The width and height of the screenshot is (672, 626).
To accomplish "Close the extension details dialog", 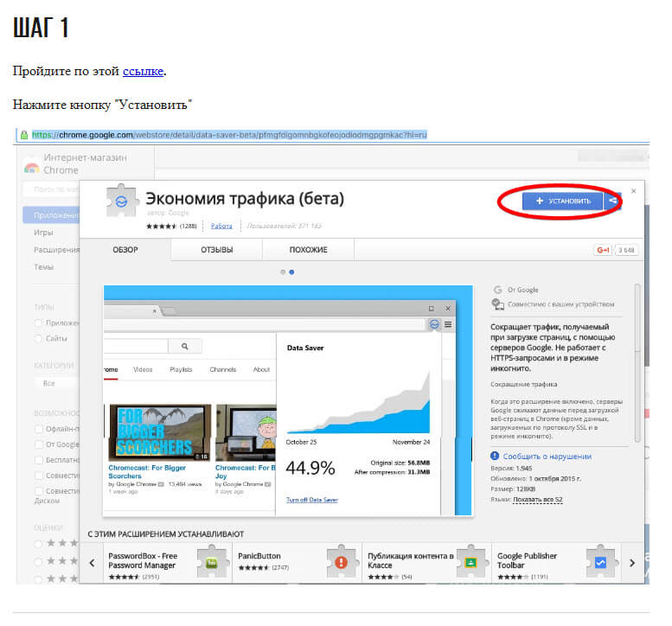I will 634,190.
